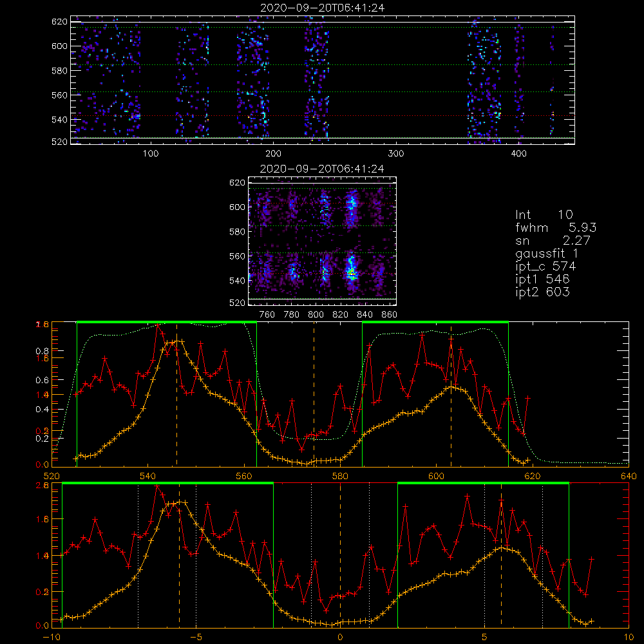Viewport: 644px width, 644px height.
Task: Click x-axis label 820 on middle plot
Action: coord(341,315)
